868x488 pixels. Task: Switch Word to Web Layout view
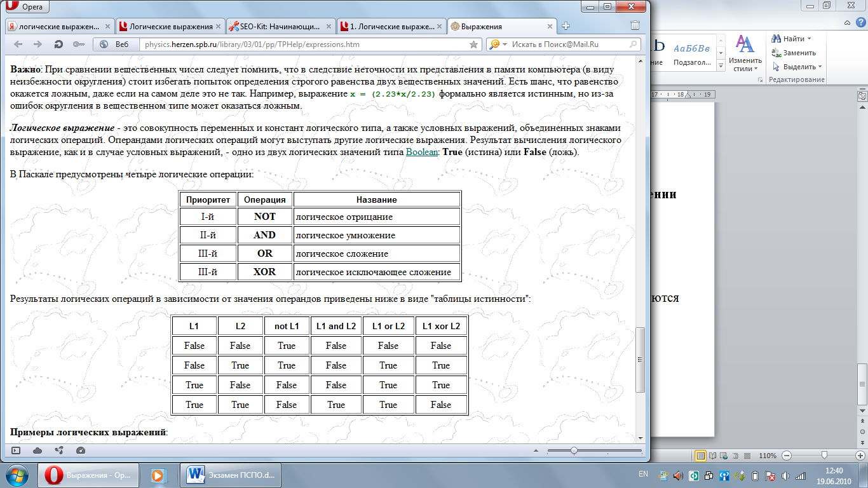click(723, 456)
